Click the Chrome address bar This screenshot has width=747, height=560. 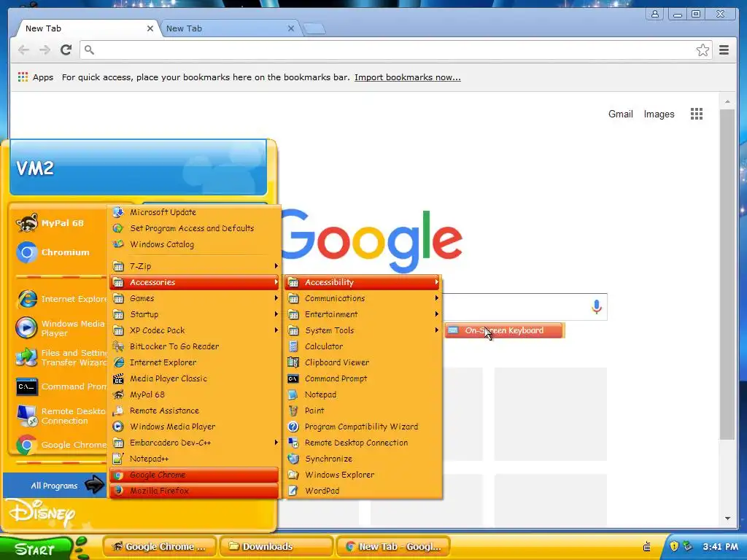coord(395,50)
